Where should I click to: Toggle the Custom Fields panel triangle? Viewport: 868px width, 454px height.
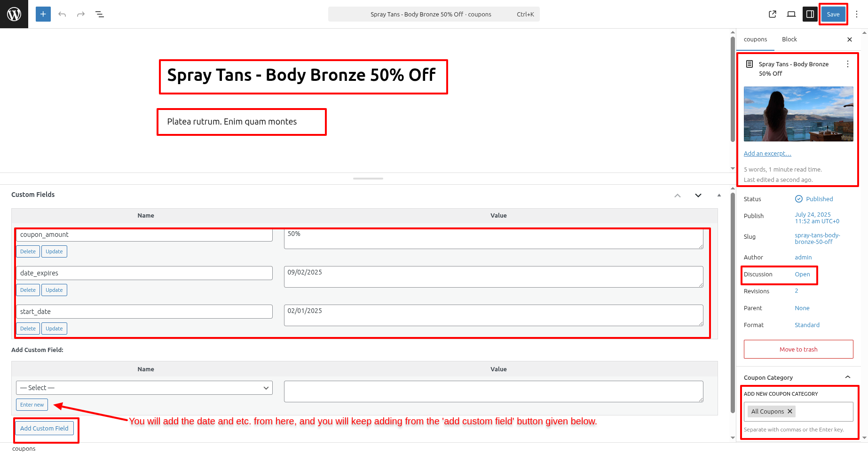click(719, 195)
